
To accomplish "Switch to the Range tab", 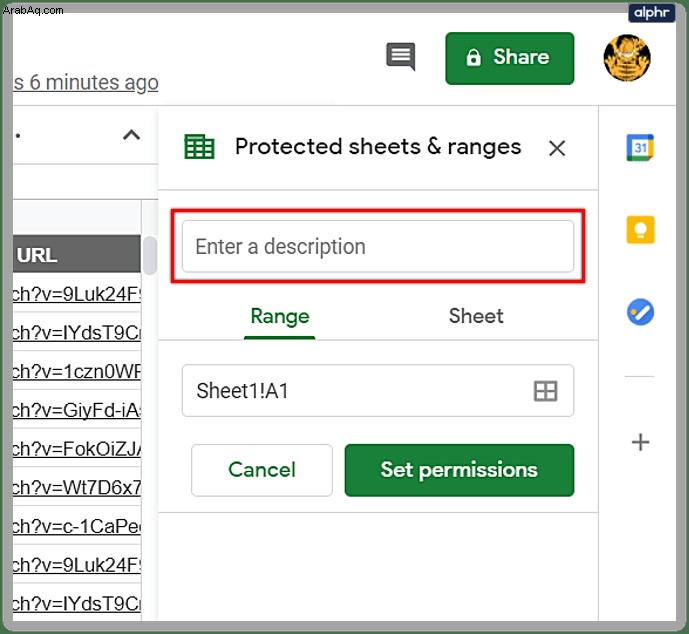I will [x=280, y=316].
